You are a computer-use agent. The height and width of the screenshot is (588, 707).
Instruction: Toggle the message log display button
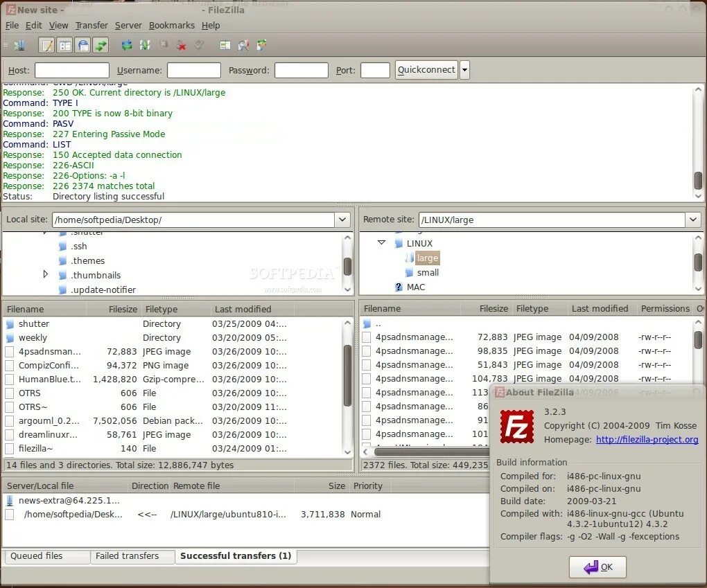[47, 45]
